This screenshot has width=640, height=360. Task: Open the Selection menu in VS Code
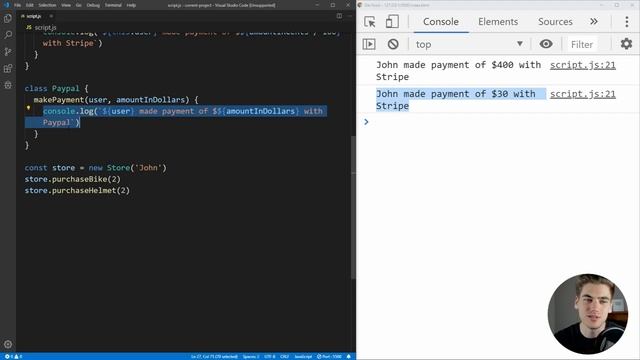point(47,5)
